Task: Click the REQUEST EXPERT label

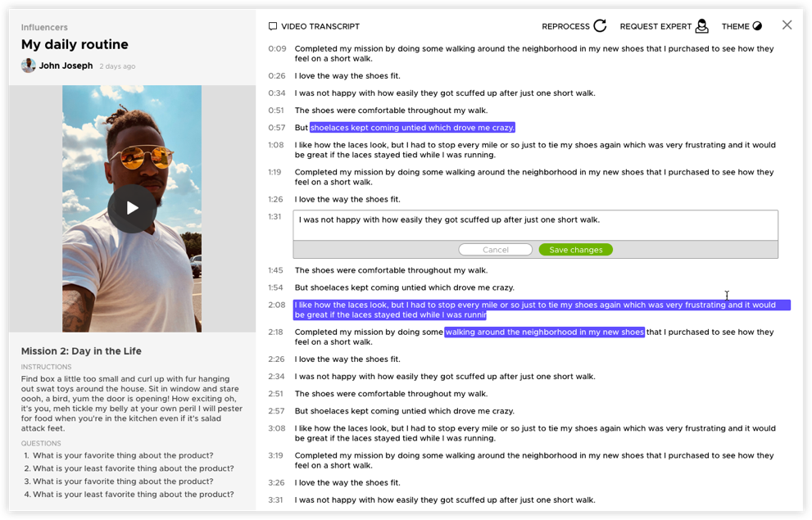Action: click(x=655, y=26)
